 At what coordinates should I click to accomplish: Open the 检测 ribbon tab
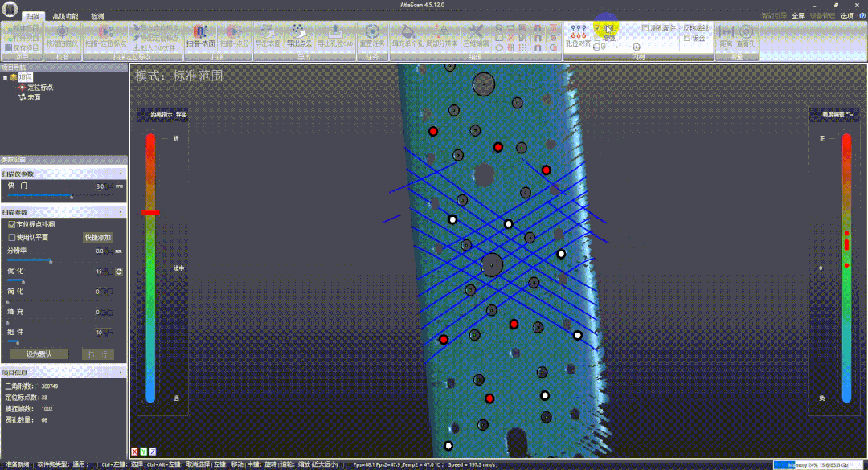(x=97, y=16)
